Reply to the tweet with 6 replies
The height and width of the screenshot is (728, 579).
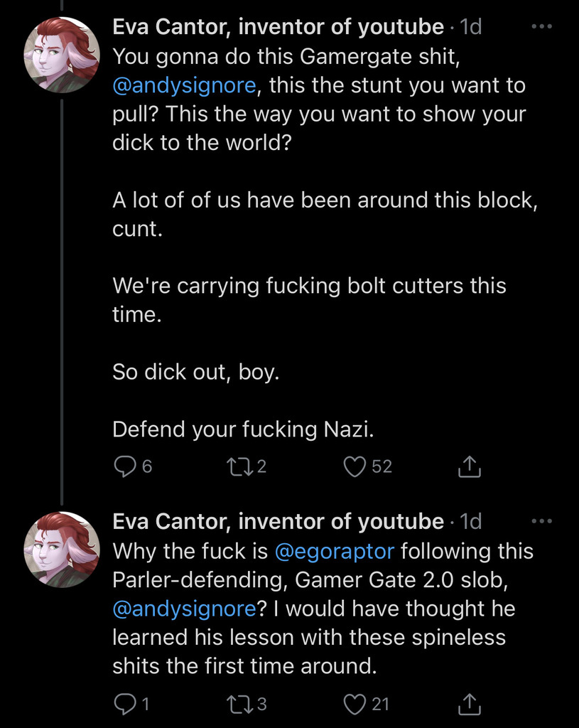125,466
